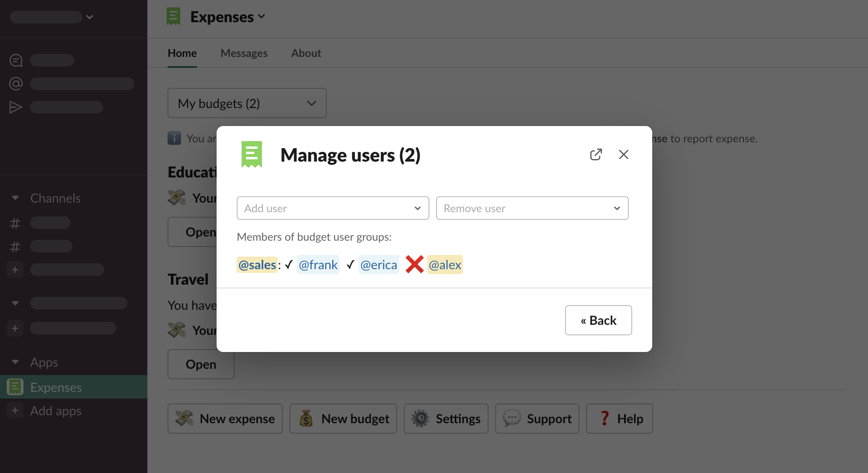Click the drafts send icon in sidebar
This screenshot has height=473, width=868.
(x=16, y=107)
